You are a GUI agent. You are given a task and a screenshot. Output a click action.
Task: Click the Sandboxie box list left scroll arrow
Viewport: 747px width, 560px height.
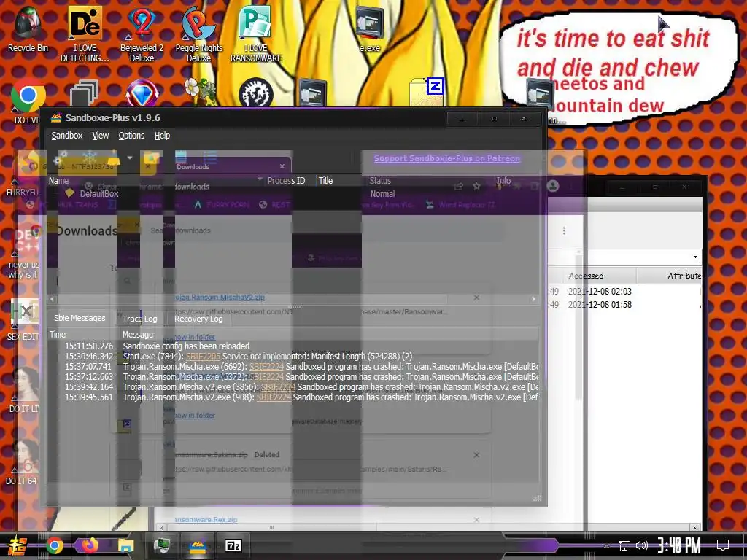pos(52,298)
